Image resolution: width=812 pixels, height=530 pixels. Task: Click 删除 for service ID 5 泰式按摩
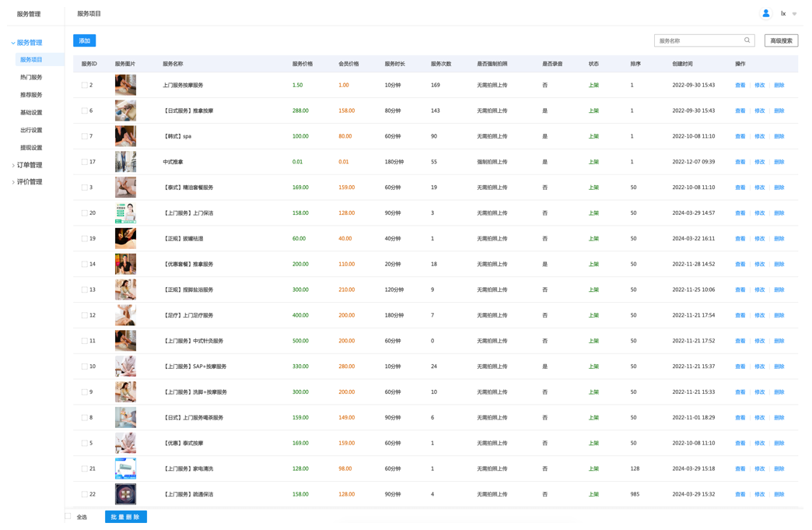coord(779,443)
